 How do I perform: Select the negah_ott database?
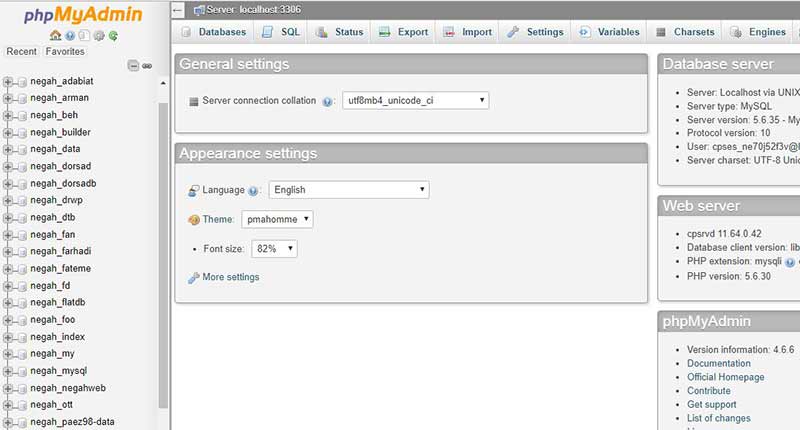pyautogui.click(x=52, y=404)
